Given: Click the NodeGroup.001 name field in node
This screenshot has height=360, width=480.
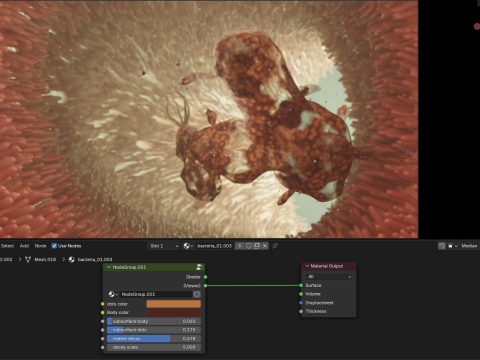Looking at the screenshot, I should click(156, 294).
